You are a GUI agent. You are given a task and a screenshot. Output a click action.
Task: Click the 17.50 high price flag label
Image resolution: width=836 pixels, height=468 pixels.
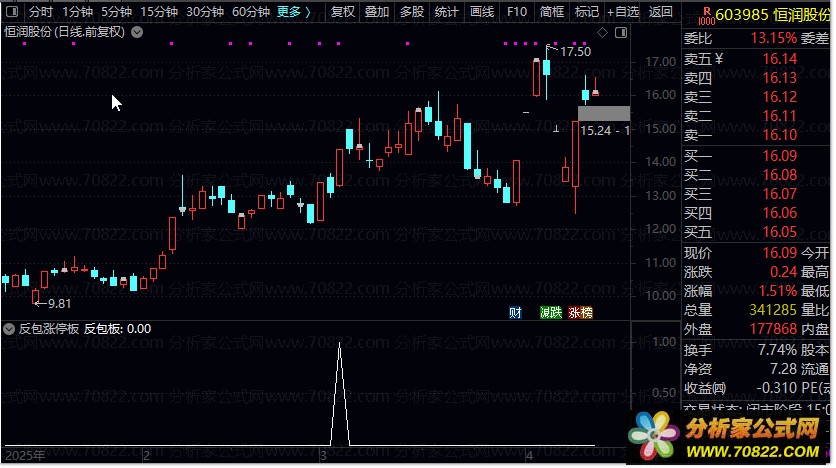pos(575,52)
